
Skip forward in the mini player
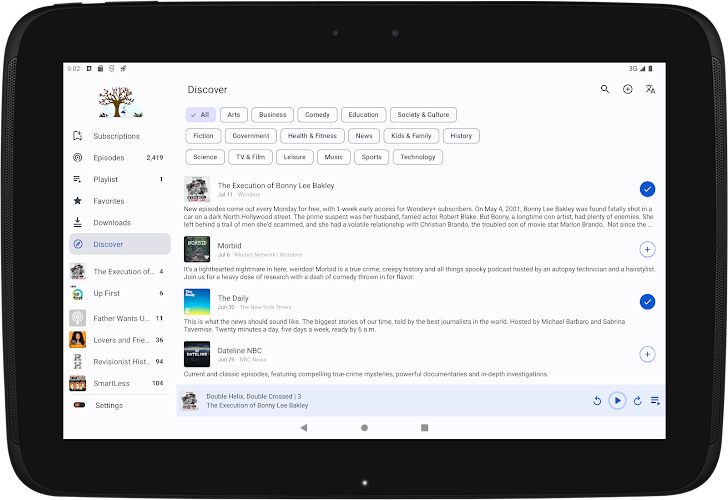tap(637, 401)
